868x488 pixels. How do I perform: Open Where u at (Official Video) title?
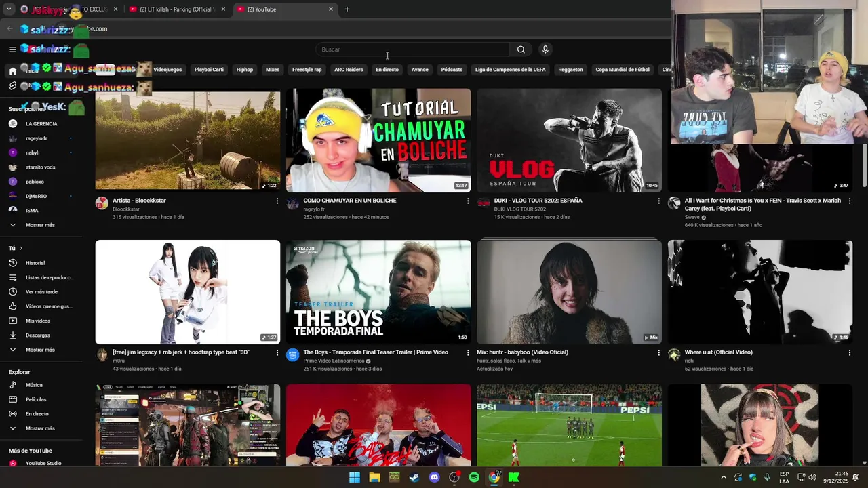[x=718, y=352]
